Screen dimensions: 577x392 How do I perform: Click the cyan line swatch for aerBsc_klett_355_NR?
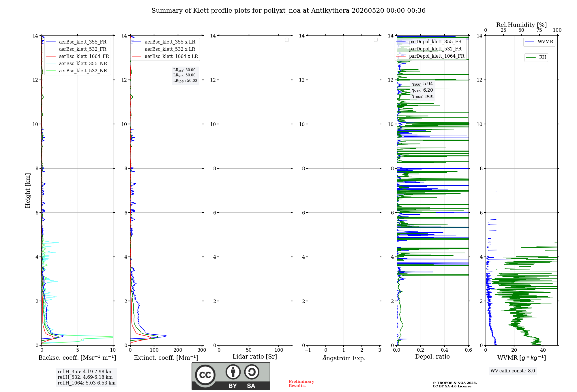click(51, 64)
